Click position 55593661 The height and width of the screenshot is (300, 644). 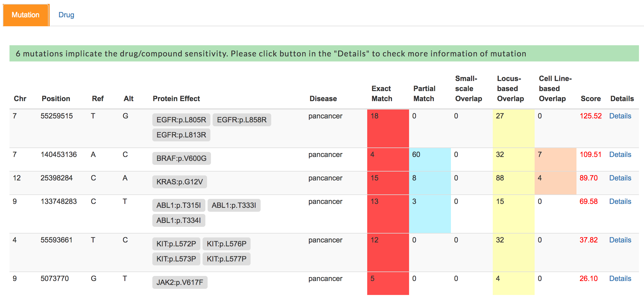tap(57, 240)
